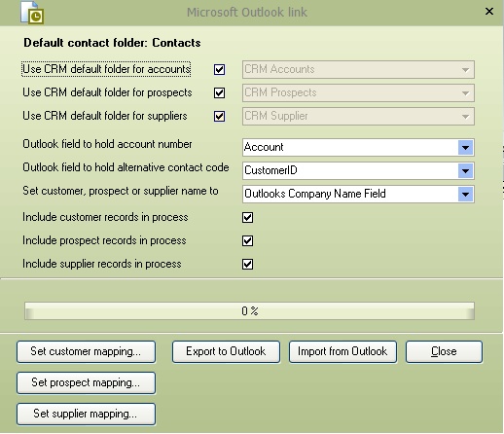Expand Outlooks Company Name Field dropdown arrow
The height and width of the screenshot is (434, 504).
coord(465,195)
